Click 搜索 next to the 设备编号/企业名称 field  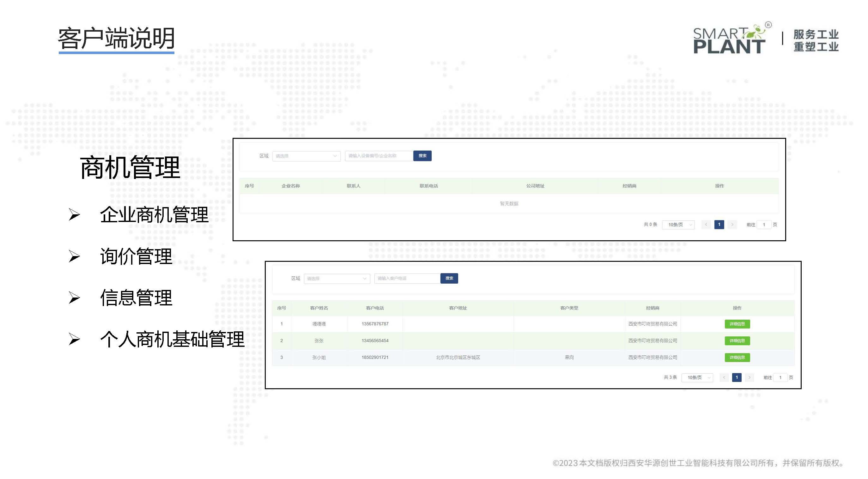pos(422,156)
